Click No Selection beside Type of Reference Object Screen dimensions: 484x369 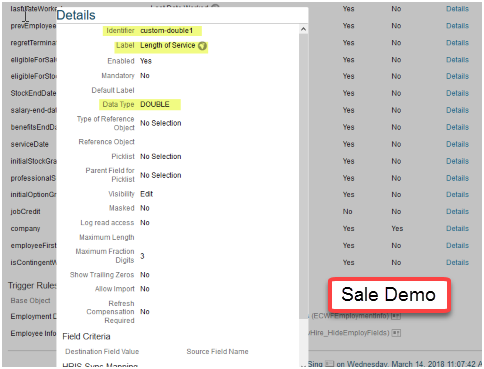(161, 123)
